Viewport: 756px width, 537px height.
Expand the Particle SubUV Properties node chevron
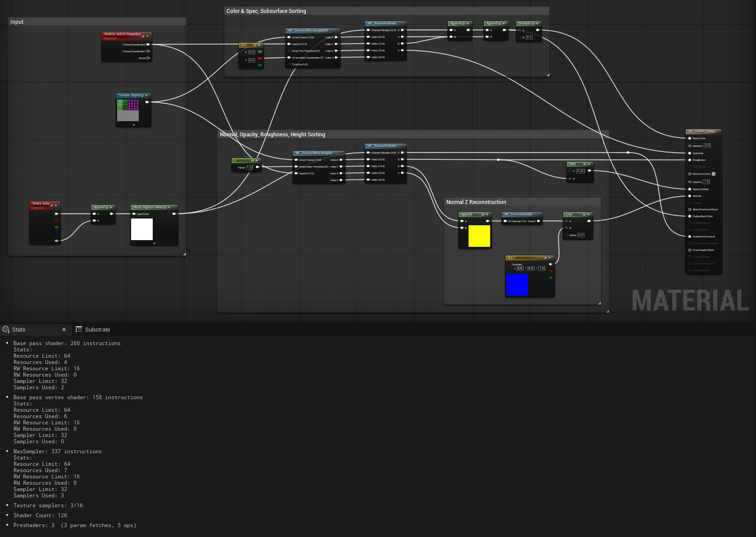(147, 36)
